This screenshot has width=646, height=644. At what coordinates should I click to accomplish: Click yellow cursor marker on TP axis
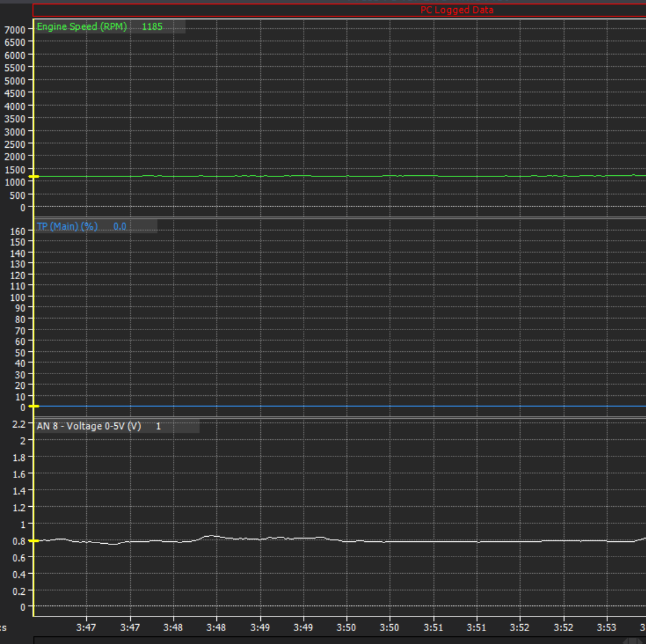34,406
